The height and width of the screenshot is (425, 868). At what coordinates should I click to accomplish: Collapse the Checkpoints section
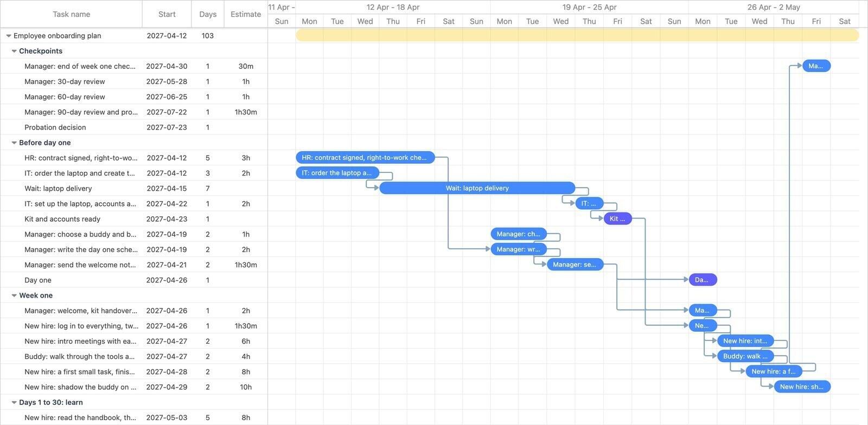point(14,51)
